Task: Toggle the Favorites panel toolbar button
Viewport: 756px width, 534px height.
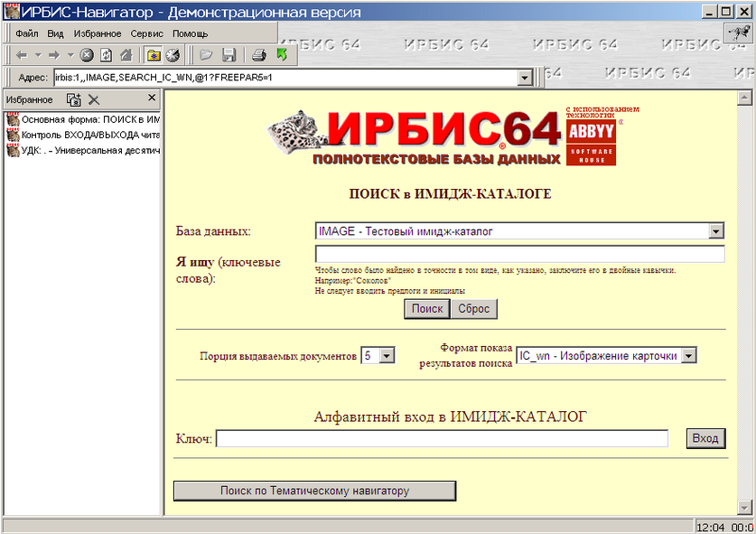Action: [x=153, y=55]
